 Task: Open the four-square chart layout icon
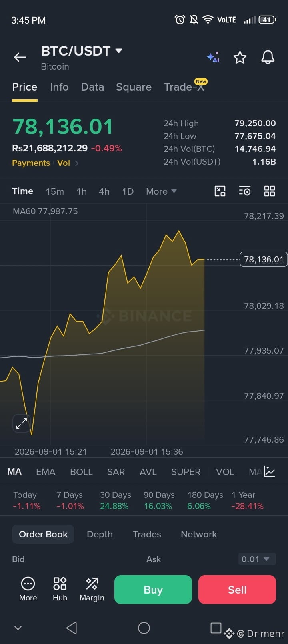tap(270, 191)
